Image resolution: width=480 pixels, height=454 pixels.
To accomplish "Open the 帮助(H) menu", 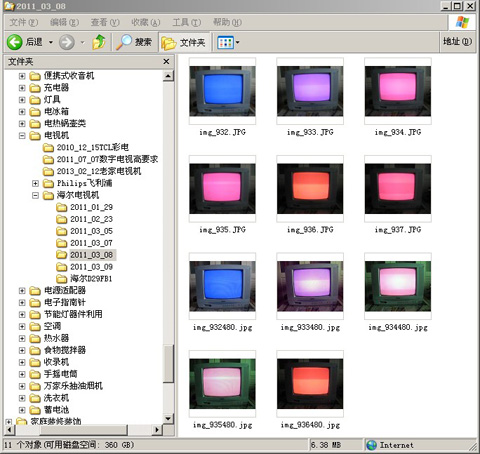I will coord(227,23).
